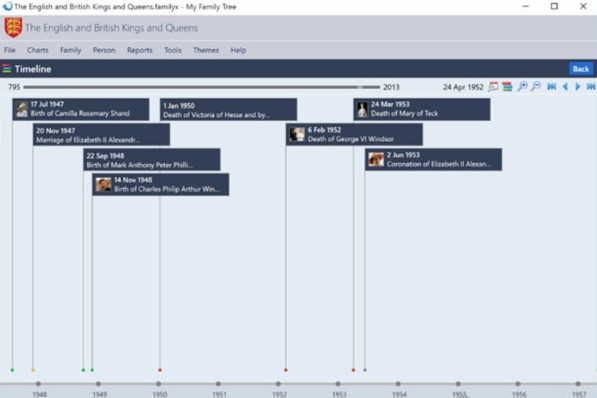The height and width of the screenshot is (398, 597).
Task: Click green marker dot for 14 Nov 1948
Action: 92,370
